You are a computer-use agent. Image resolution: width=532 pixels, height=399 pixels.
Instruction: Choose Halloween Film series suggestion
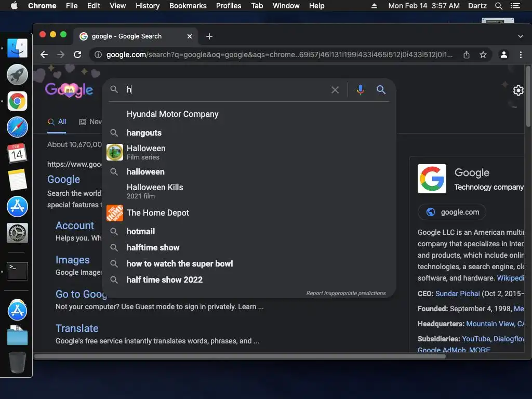pos(249,152)
